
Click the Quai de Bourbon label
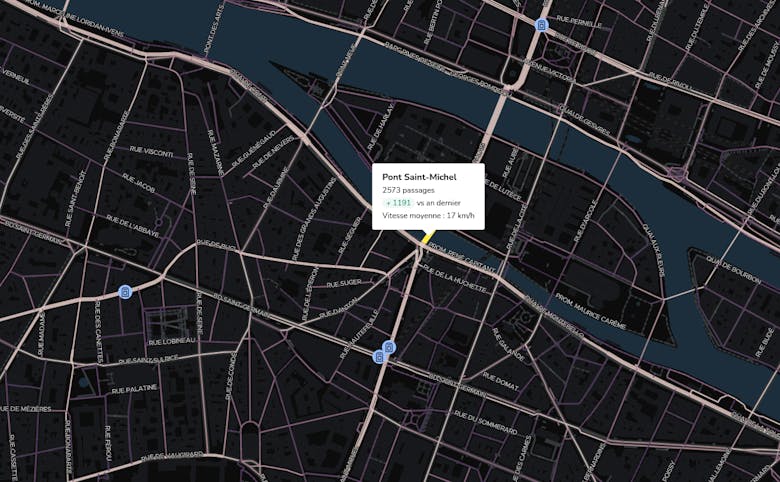[734, 270]
